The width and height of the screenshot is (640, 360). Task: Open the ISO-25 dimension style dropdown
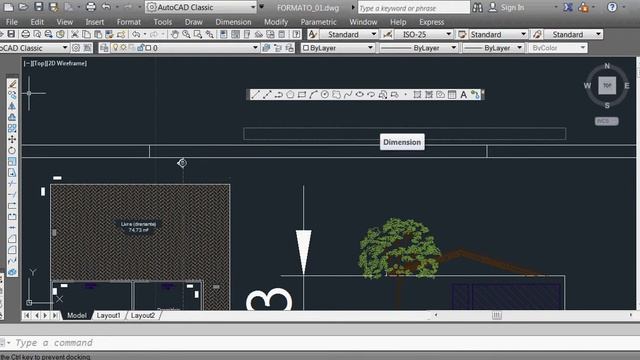pyautogui.click(x=423, y=34)
